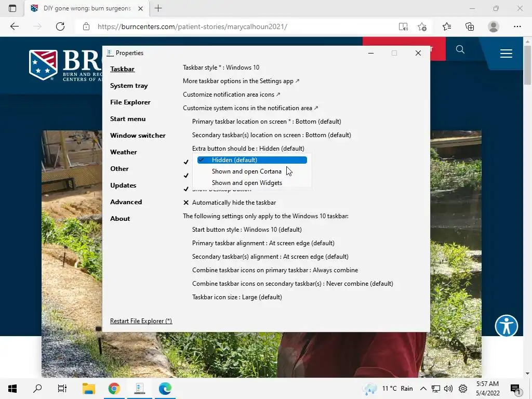Change Secondary taskbar(s) alignment setting
Viewport: 532px width, 399px height.
tap(270, 257)
